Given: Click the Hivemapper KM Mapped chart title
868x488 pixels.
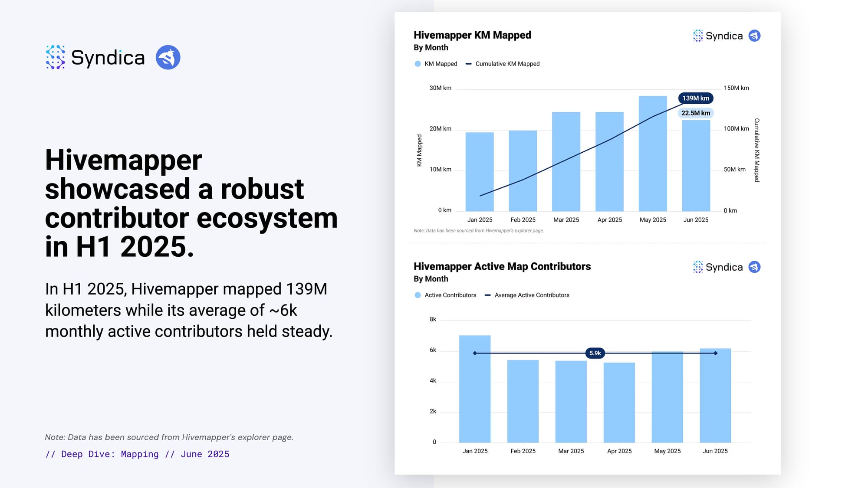Looking at the screenshot, I should (472, 35).
